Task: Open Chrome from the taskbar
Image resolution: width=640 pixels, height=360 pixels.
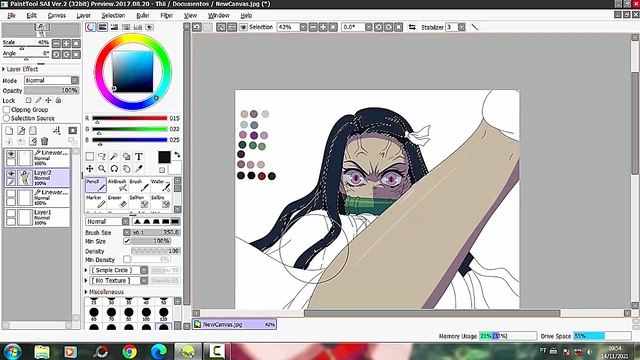Action: click(x=129, y=351)
